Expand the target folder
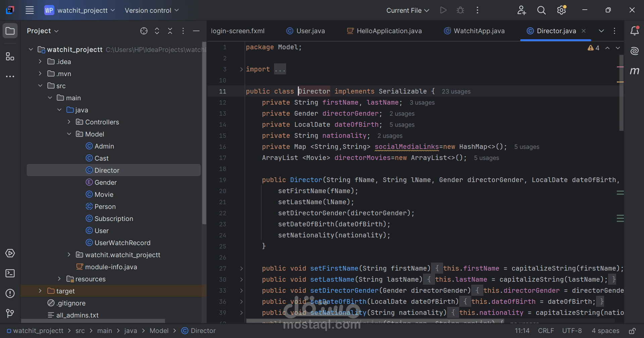Viewport: 644px width, 338px height. click(x=40, y=291)
